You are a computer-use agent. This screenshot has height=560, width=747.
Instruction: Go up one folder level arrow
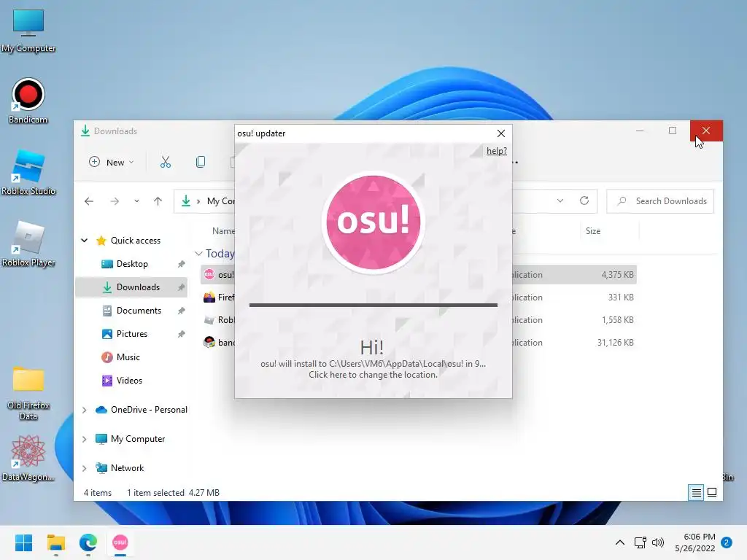[x=158, y=201]
